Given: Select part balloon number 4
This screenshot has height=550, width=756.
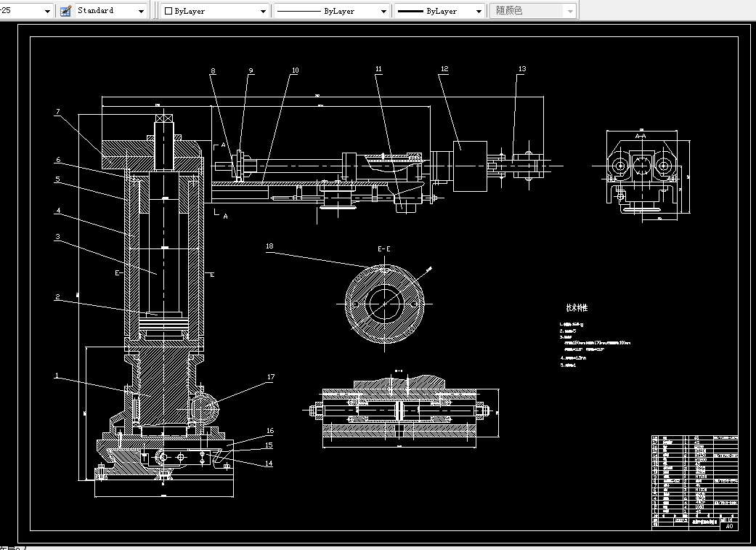Looking at the screenshot, I should tap(58, 211).
